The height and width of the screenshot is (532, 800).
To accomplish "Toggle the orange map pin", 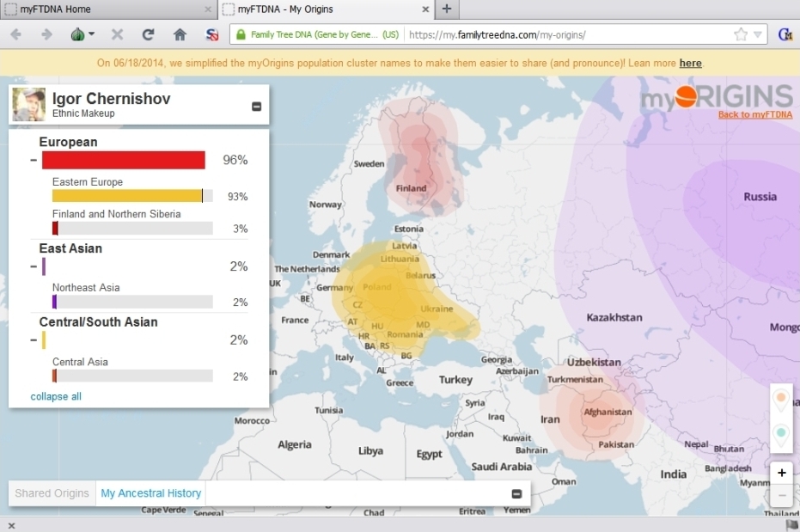I will click(781, 399).
